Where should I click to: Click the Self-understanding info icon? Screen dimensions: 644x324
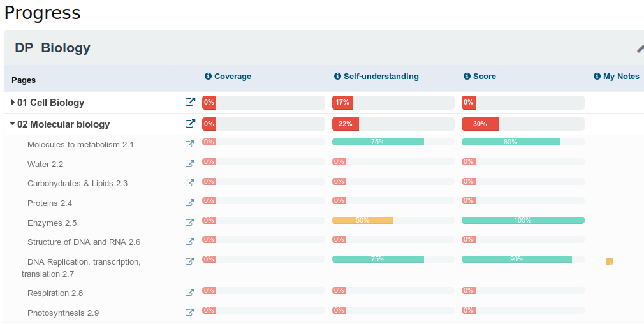(337, 77)
